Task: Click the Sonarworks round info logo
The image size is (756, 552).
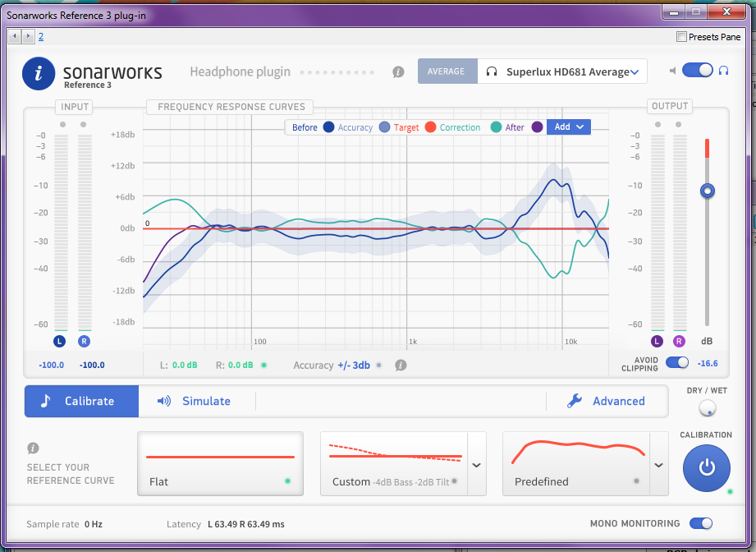Action: pos(39,73)
